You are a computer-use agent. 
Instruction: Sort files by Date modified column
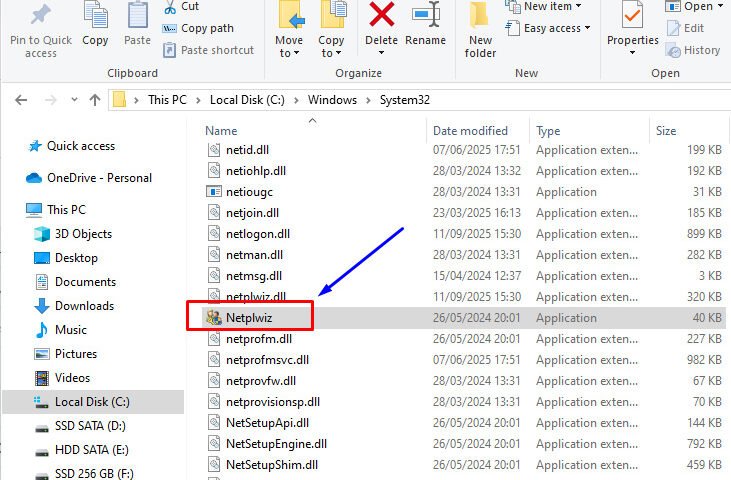tap(470, 131)
